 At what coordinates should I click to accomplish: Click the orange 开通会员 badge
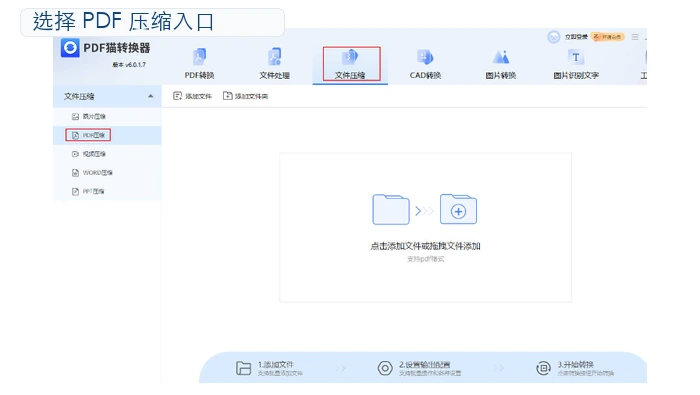(608, 37)
